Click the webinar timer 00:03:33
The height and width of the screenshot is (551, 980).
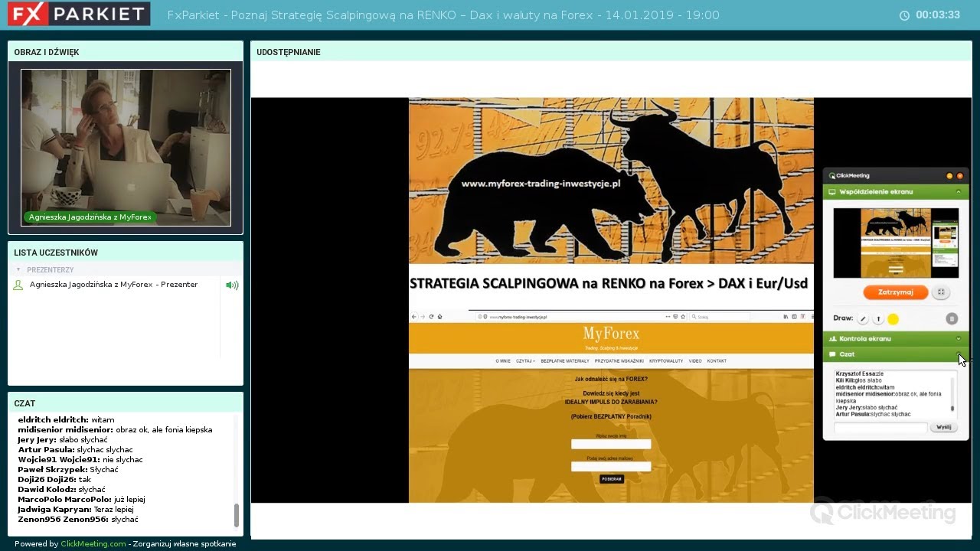click(938, 15)
